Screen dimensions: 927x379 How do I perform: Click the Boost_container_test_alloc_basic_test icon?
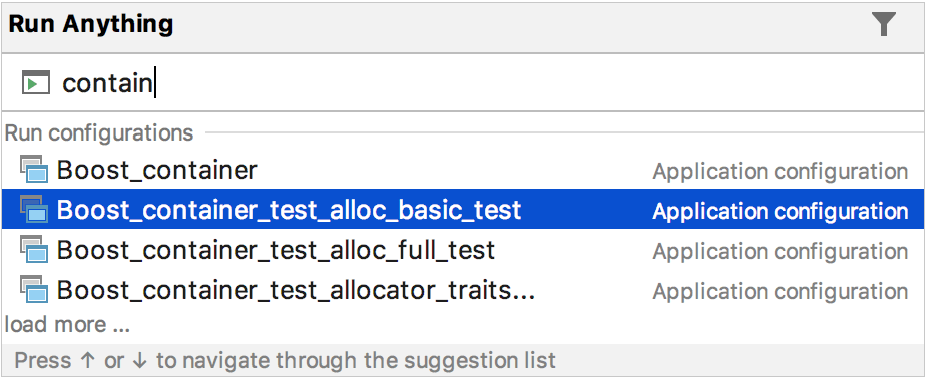(x=34, y=210)
